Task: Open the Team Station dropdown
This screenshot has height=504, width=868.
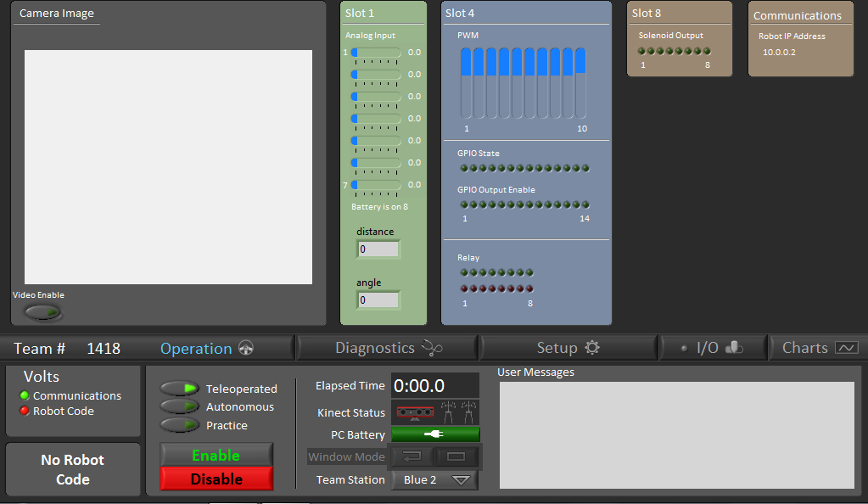Action: pyautogui.click(x=435, y=479)
